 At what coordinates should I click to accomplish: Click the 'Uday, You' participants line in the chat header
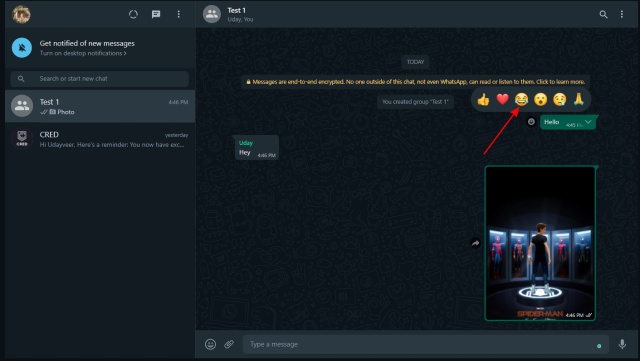240,19
